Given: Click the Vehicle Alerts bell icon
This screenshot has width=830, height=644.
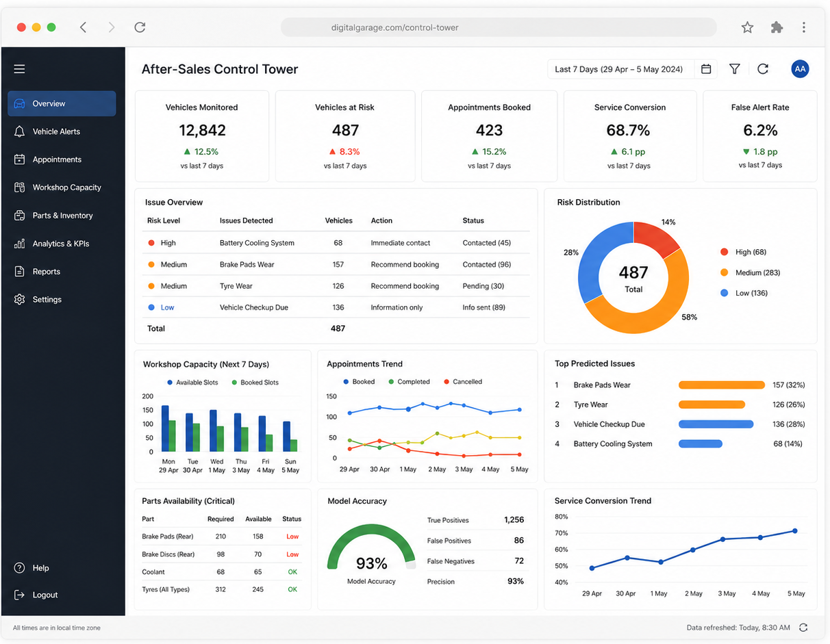Looking at the screenshot, I should [x=19, y=131].
